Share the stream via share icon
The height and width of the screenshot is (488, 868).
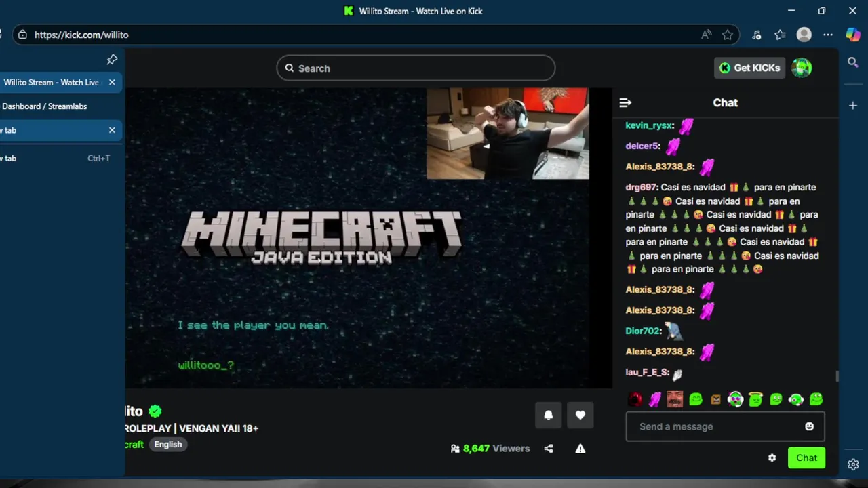pos(549,449)
